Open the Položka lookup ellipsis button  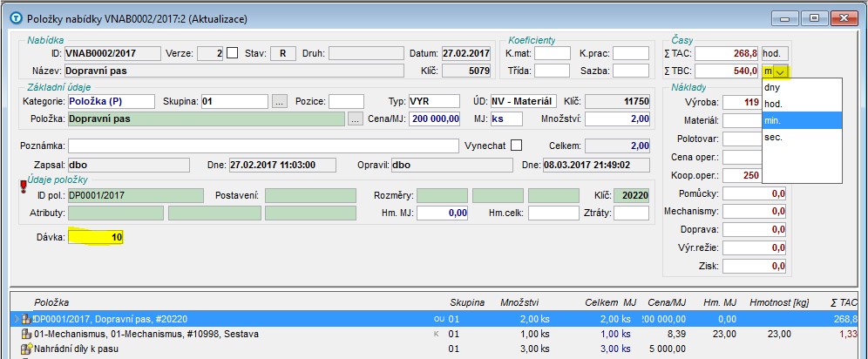coord(355,119)
